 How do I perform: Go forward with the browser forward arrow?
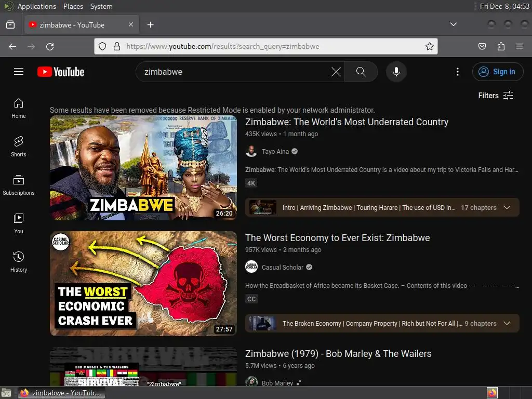[x=31, y=46]
